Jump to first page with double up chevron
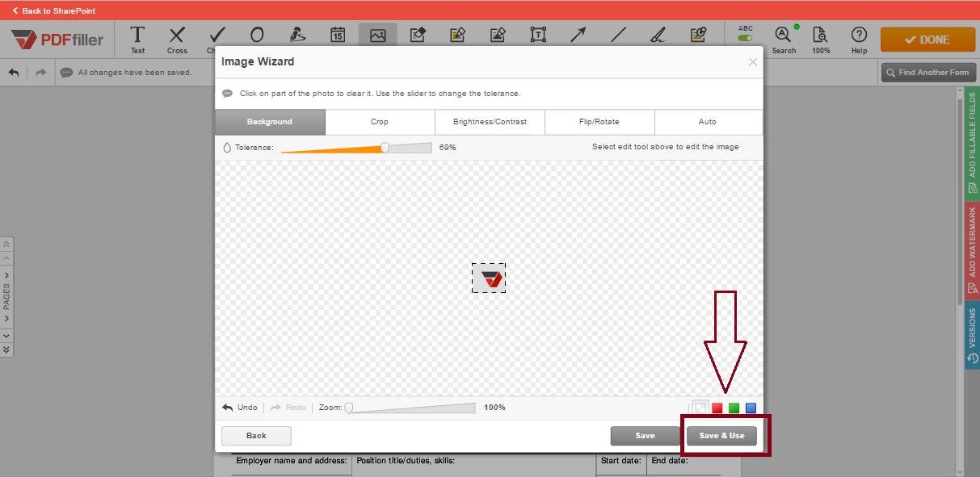This screenshot has height=477, width=980. pyautogui.click(x=6, y=244)
